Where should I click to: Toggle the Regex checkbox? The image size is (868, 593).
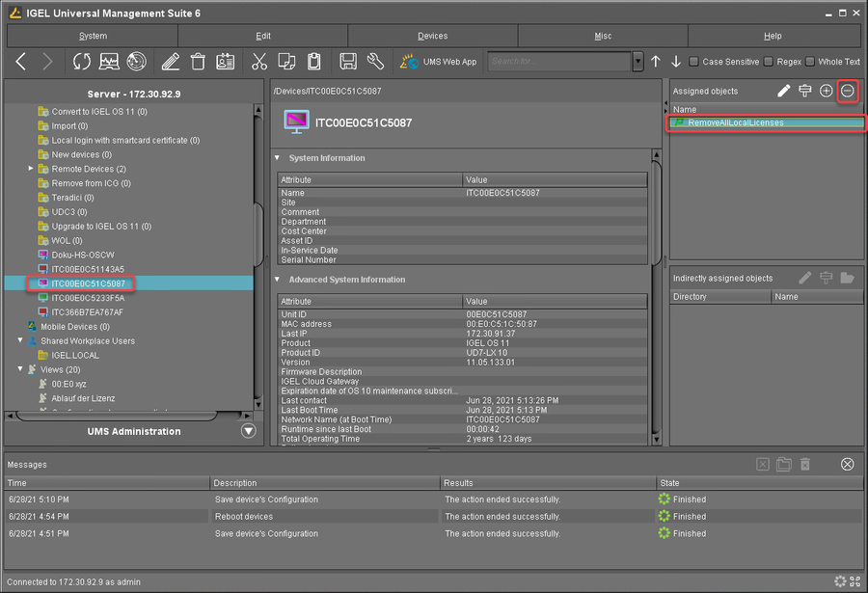769,62
